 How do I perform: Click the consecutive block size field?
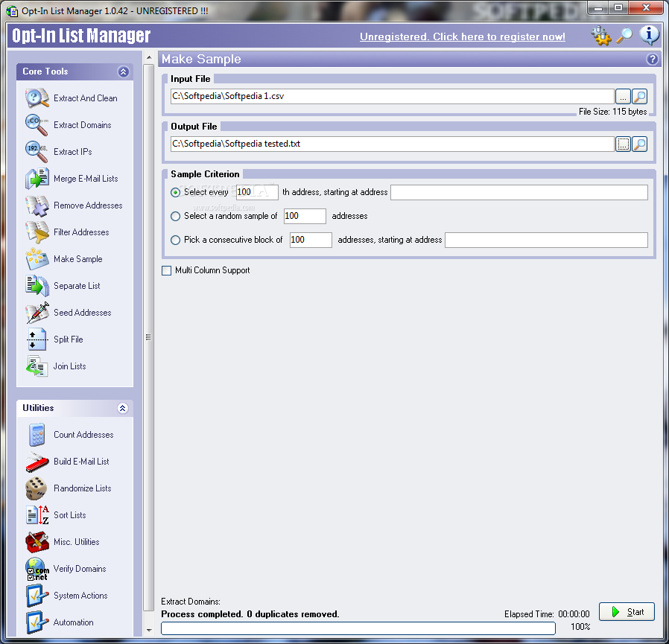[x=311, y=240]
